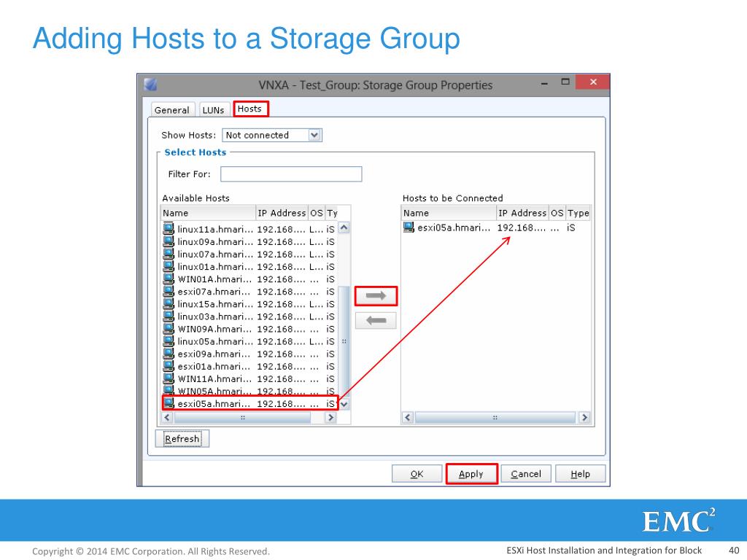The height and width of the screenshot is (560, 747).
Task: Click host icon of esxi05a in Available Hosts
Action: [169, 402]
